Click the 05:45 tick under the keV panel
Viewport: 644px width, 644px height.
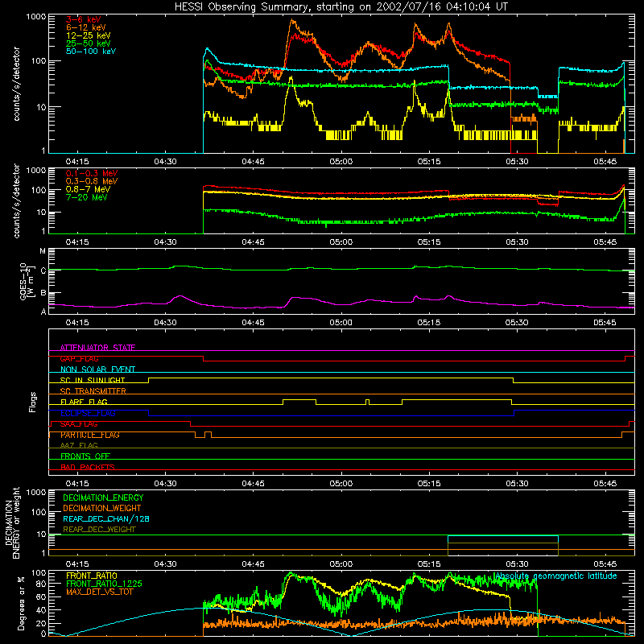click(x=605, y=162)
